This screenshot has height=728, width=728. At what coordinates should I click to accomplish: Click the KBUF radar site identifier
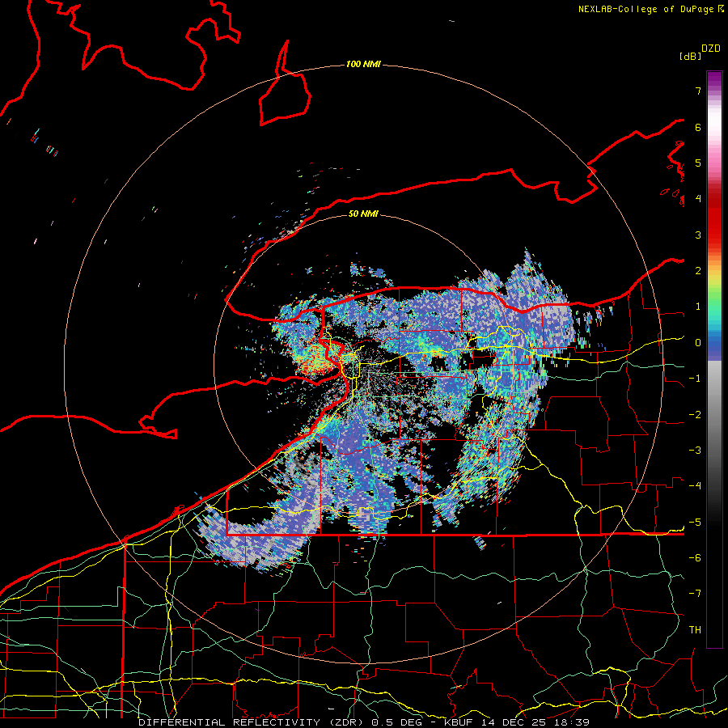459,722
